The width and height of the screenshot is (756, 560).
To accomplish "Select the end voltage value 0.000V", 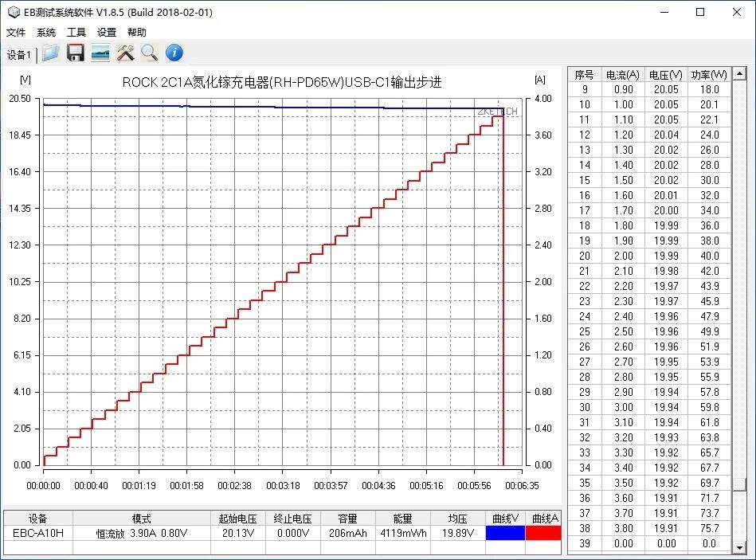I will click(x=293, y=533).
